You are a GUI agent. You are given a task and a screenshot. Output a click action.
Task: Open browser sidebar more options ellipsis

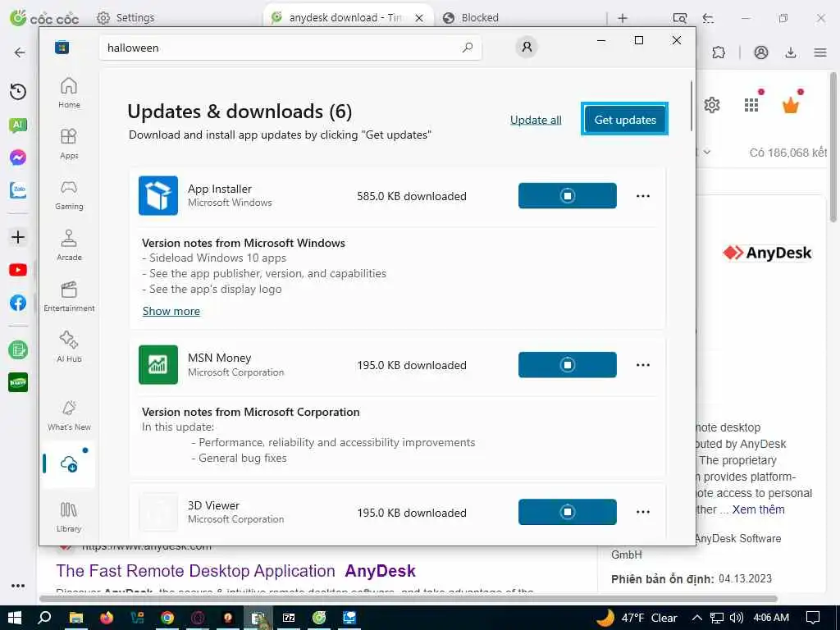click(18, 586)
